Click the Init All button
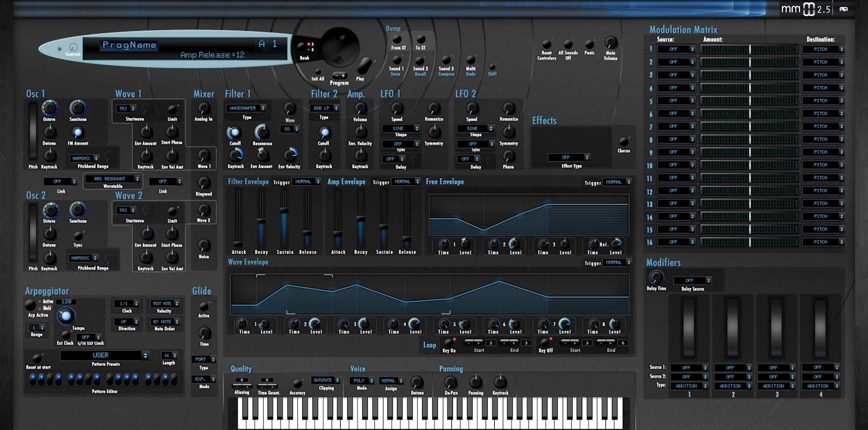 317,71
